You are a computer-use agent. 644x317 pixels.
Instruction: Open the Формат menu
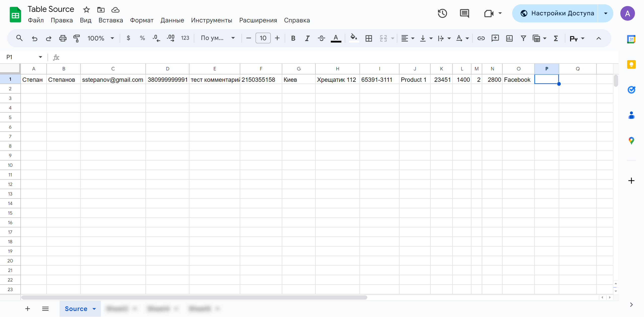pyautogui.click(x=142, y=20)
